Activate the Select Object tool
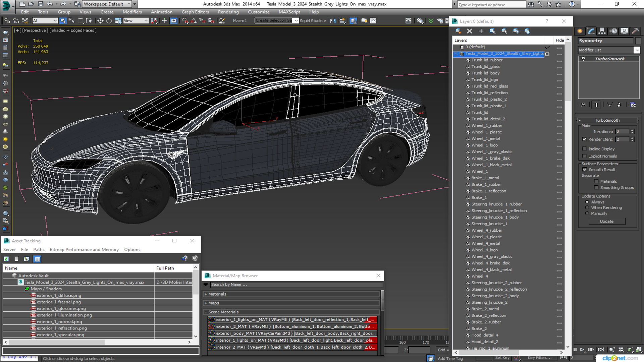This screenshot has height=362, width=644. pos(63,21)
